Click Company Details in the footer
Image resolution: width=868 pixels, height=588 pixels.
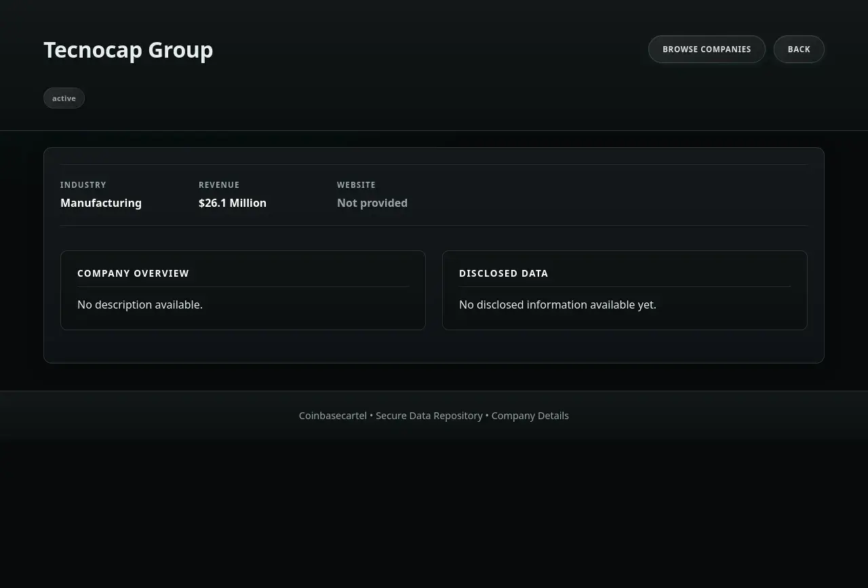530,416
